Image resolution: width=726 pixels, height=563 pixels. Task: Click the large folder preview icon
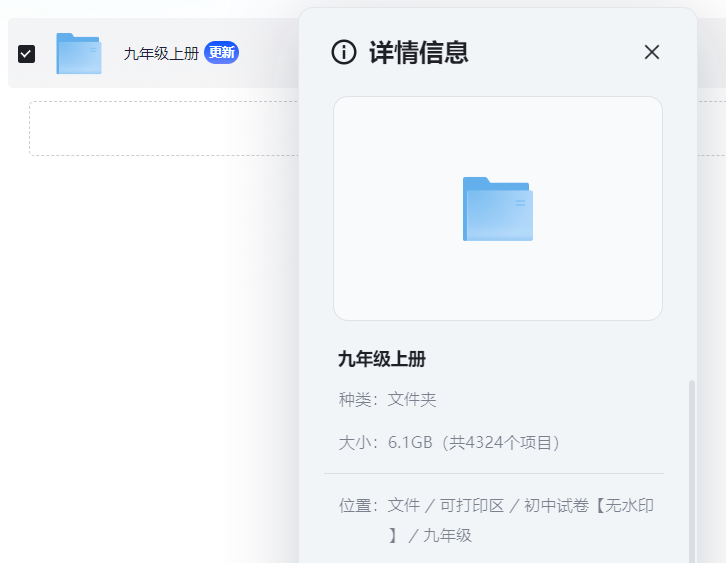point(497,208)
